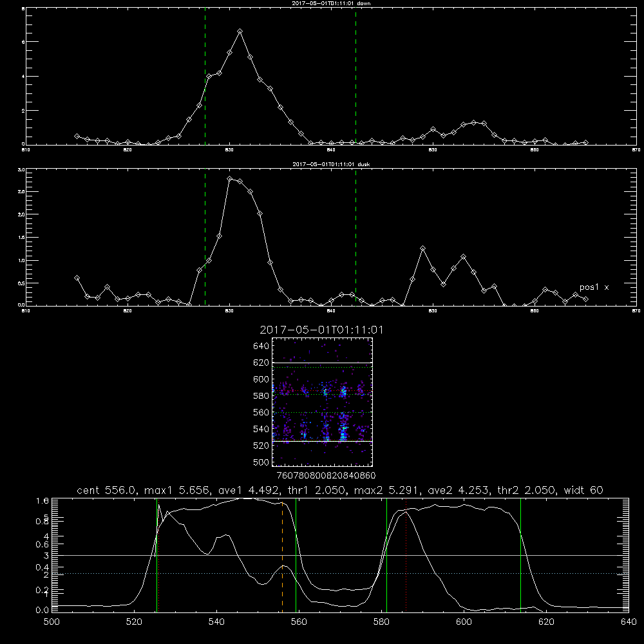The height and width of the screenshot is (644, 644).
Task: Click the 'pos1 x' label in dusk plot
Action: [594, 287]
